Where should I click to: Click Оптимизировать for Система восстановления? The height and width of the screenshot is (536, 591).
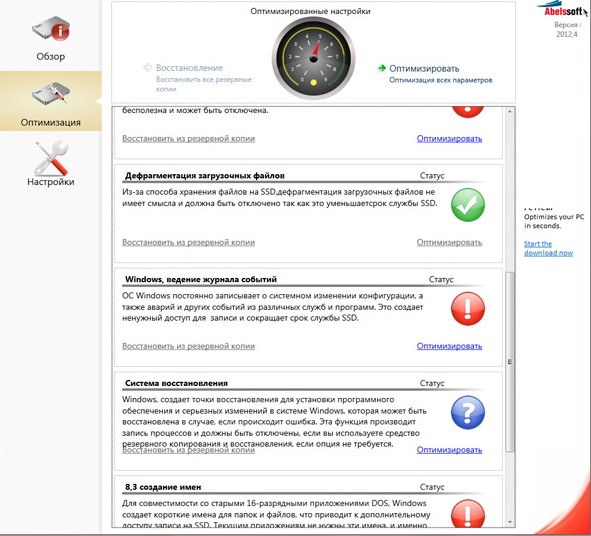coord(449,450)
